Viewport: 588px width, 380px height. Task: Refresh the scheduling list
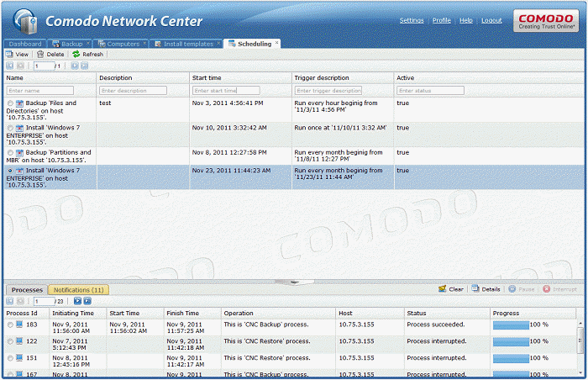[87, 55]
